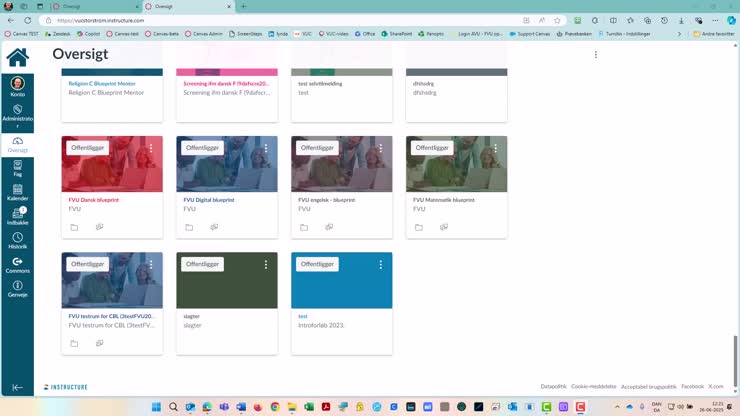
Task: Open dashboard options three-dot menu
Action: pyautogui.click(x=596, y=55)
